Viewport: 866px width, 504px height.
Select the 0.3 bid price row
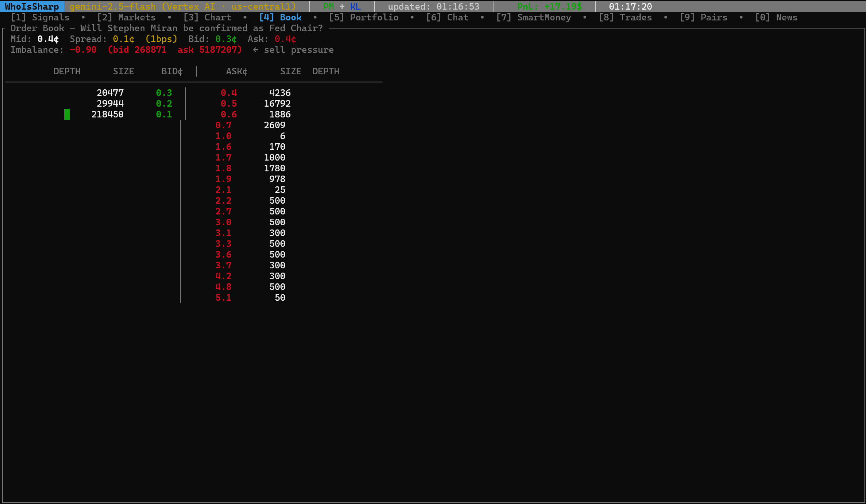164,93
